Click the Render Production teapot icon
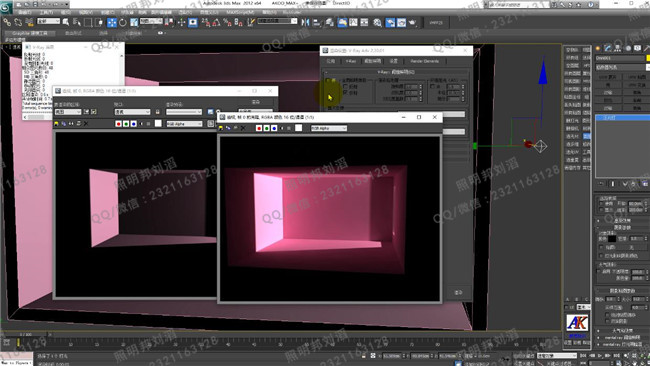The width and height of the screenshot is (650, 366). (x=412, y=22)
